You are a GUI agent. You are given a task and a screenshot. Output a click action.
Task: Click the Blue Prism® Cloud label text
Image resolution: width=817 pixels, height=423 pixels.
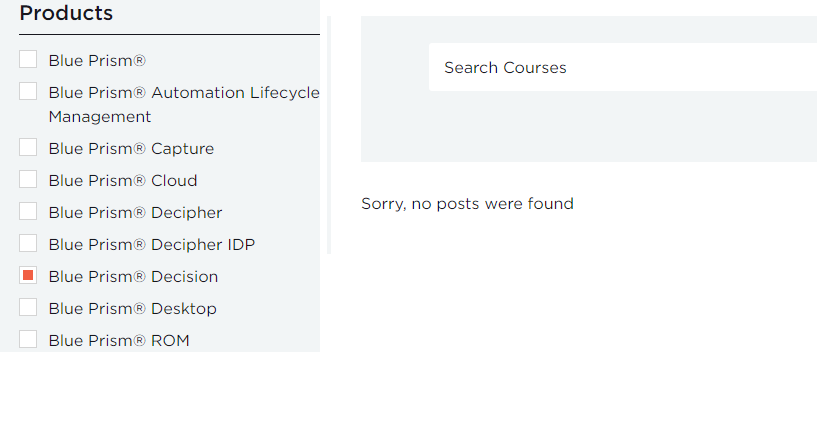point(123,181)
